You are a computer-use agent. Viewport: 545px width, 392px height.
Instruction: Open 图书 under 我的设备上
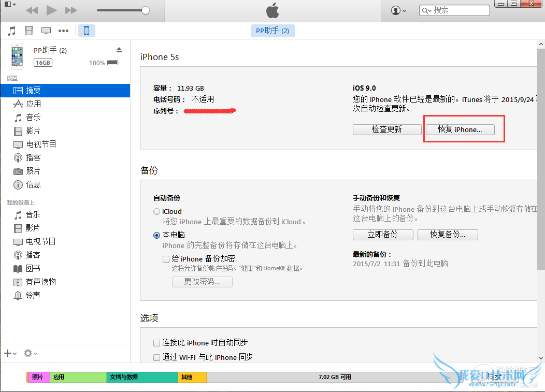[x=65, y=268]
